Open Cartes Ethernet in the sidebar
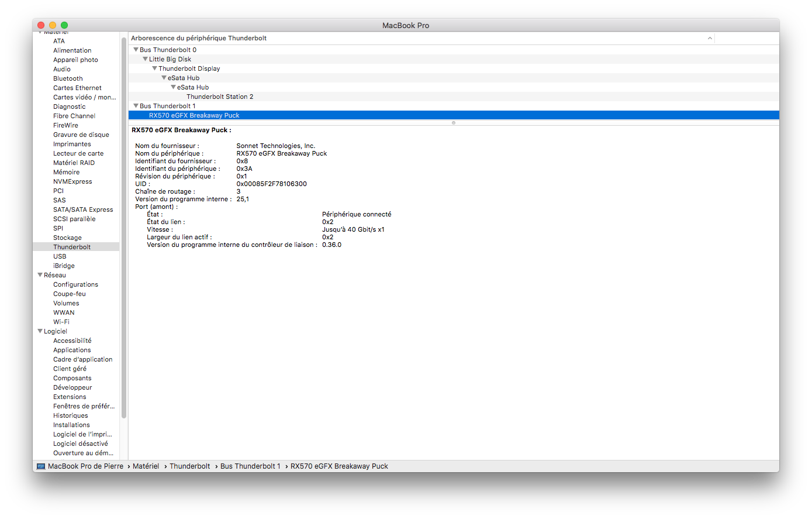Viewport: 812px width, 519px height. 77,88
